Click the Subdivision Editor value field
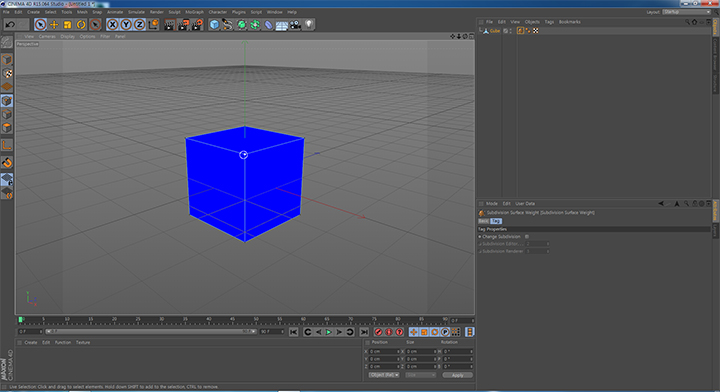 pyautogui.click(x=537, y=244)
